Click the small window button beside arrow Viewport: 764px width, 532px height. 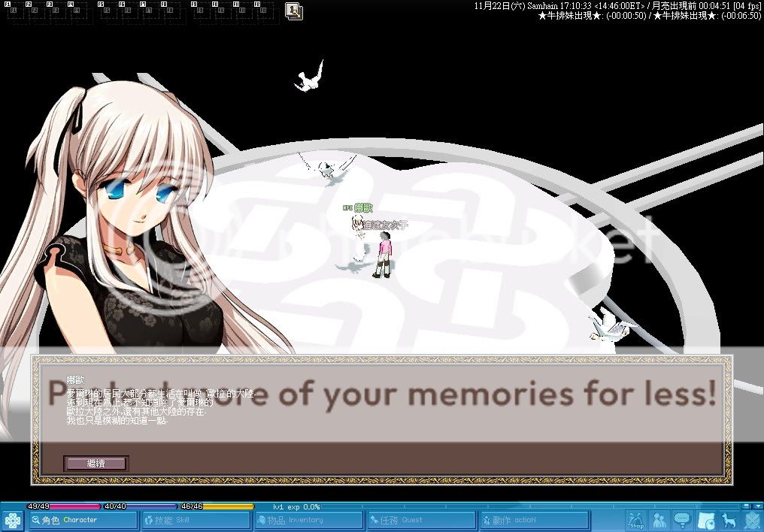(745, 506)
